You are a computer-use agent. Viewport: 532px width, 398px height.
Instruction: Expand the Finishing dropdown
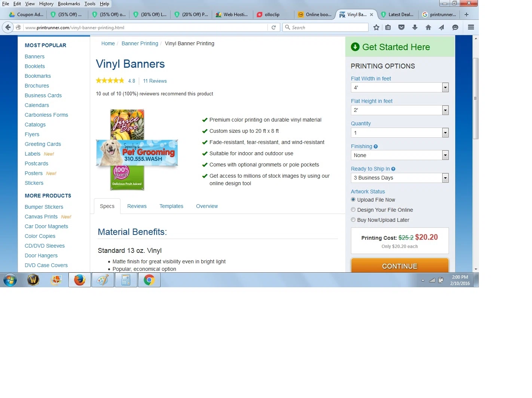coord(400,155)
